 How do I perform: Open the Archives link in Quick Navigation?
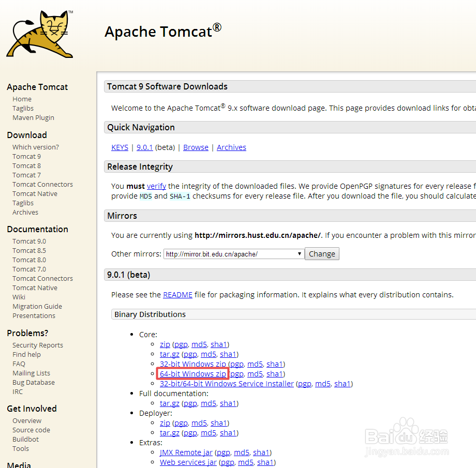coord(231,147)
